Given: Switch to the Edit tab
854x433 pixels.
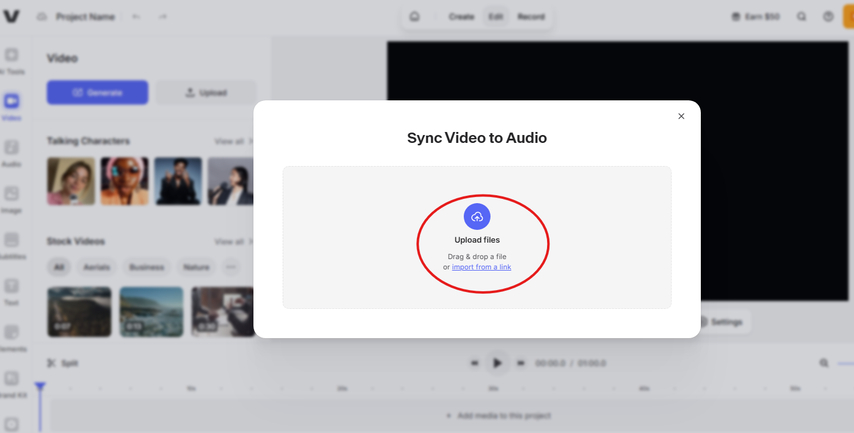Looking at the screenshot, I should (x=496, y=17).
